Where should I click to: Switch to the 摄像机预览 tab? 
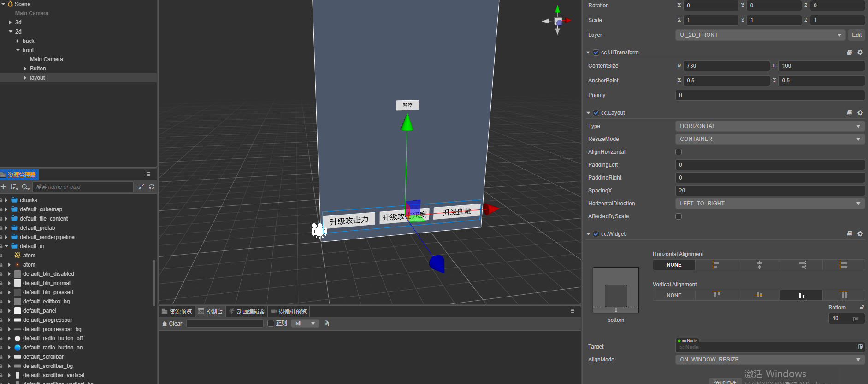(289, 312)
